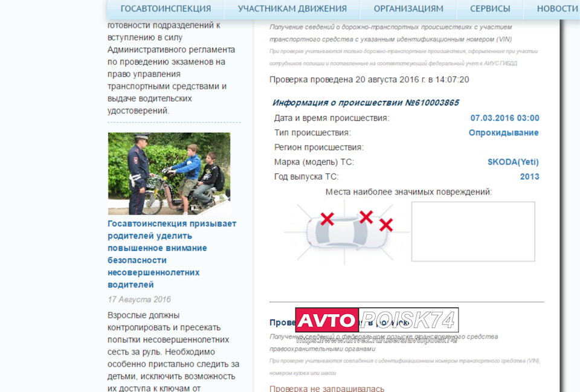Screen dimensions: 580x392
Task: Select the incident date value 07.03.2016 03:00
Action: click(504, 118)
